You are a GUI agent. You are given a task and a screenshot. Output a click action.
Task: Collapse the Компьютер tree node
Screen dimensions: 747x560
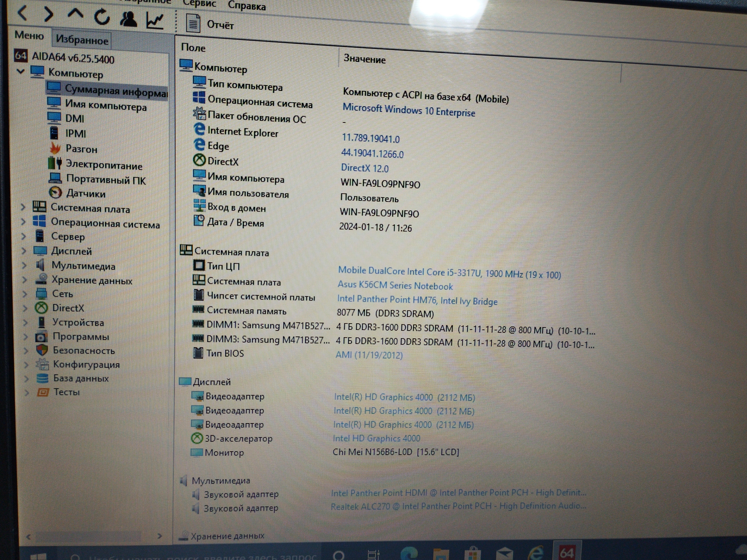click(x=21, y=72)
